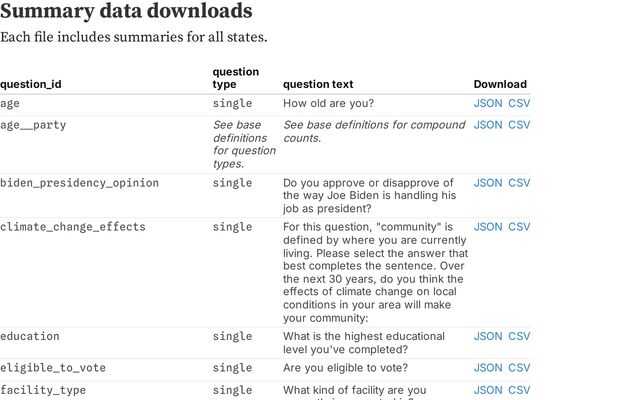
Task: Click the facility_type CSV link
Action: coord(519,390)
